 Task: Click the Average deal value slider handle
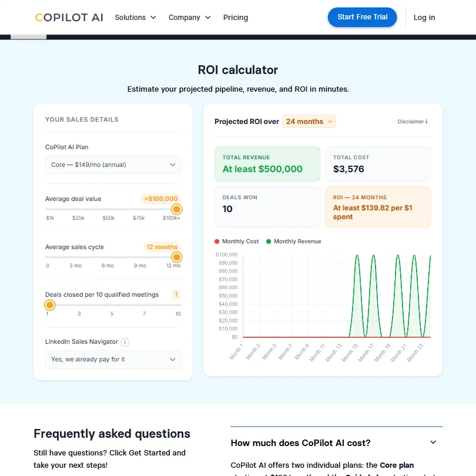(176, 209)
